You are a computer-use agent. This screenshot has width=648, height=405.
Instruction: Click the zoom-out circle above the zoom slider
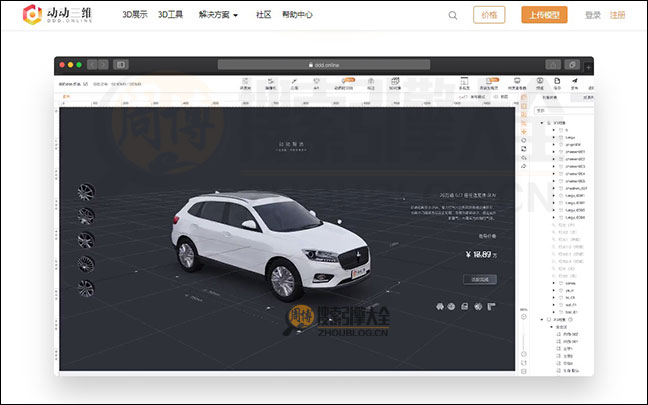click(524, 317)
